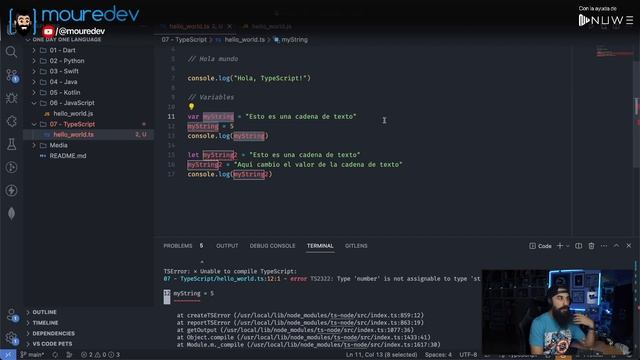The height and width of the screenshot is (360, 640).
Task: Open Source Control view in activity bar
Action: click(x=12, y=75)
